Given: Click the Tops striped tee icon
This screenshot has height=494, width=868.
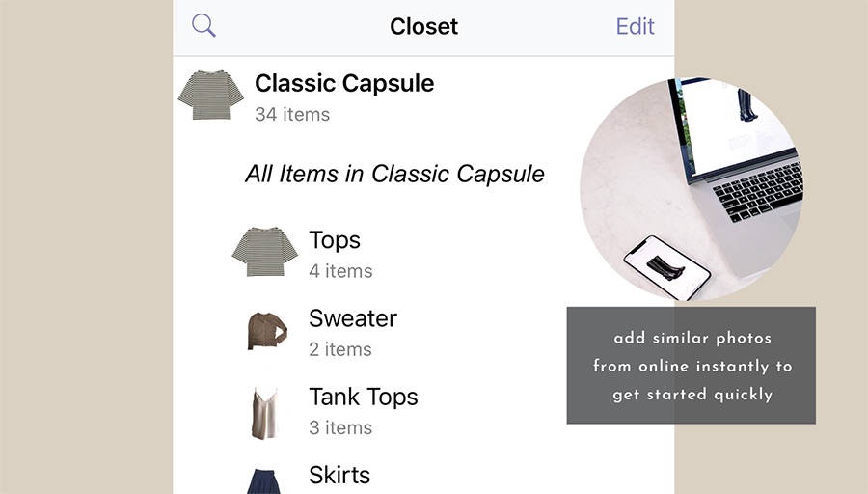Looking at the screenshot, I should [x=264, y=252].
